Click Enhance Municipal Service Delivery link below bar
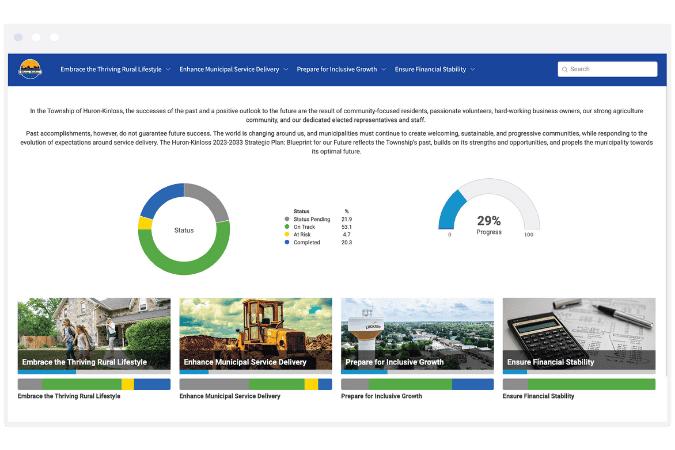Screen dimensions: 675x450 (230, 396)
